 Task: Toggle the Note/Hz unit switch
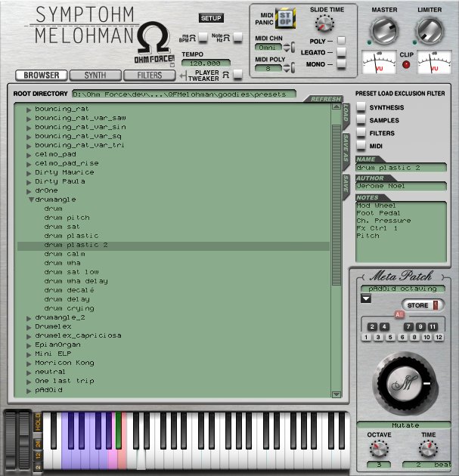[x=237, y=37]
